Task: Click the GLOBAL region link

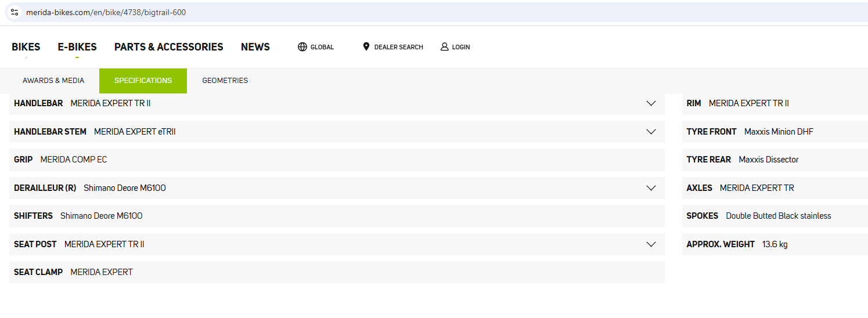Action: click(x=322, y=47)
